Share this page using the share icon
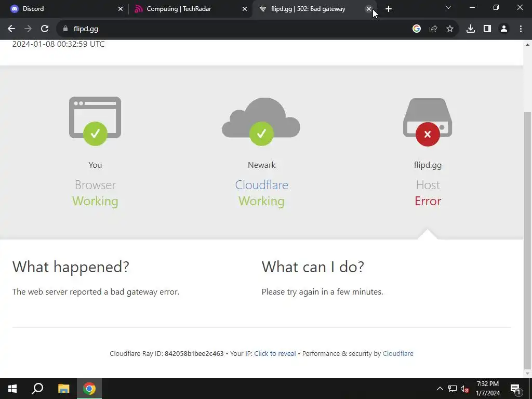This screenshot has height=399, width=532. (x=433, y=29)
